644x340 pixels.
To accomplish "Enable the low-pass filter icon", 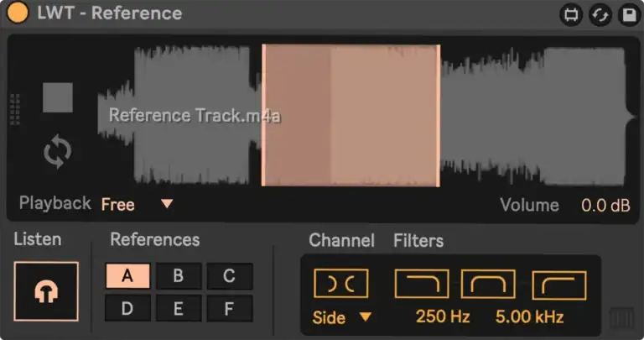I will [x=422, y=284].
